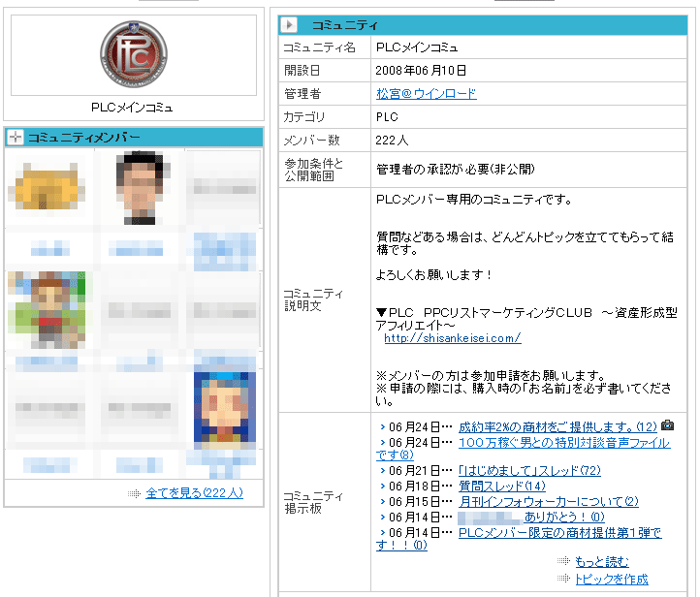Image resolution: width=700 pixels, height=597 pixels.
Task: Click the カテゴリ row label
Action: tap(304, 117)
